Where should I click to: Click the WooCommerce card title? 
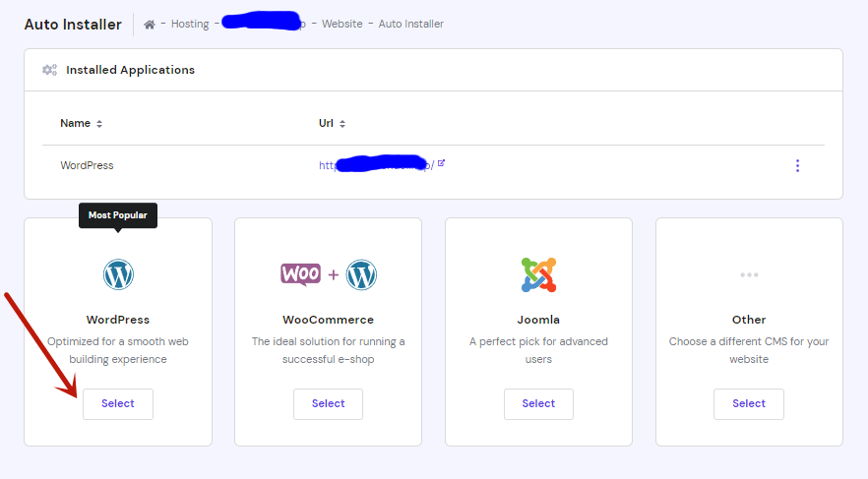(x=329, y=320)
